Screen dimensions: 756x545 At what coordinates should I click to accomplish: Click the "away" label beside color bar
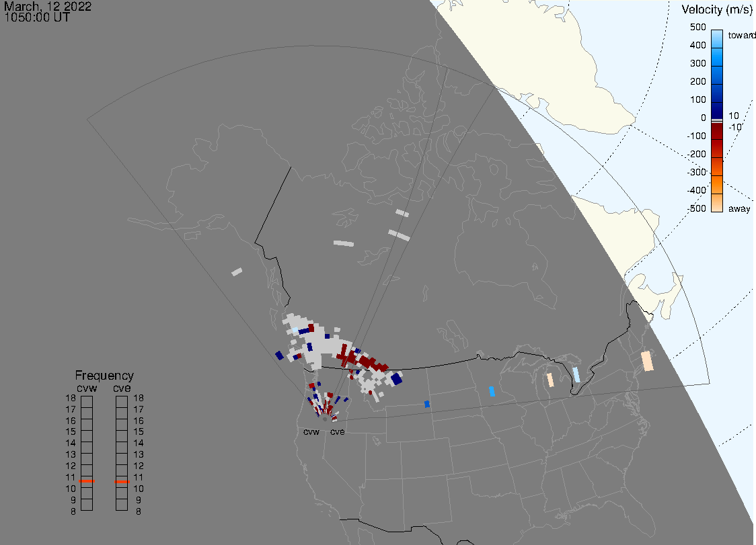(739, 208)
